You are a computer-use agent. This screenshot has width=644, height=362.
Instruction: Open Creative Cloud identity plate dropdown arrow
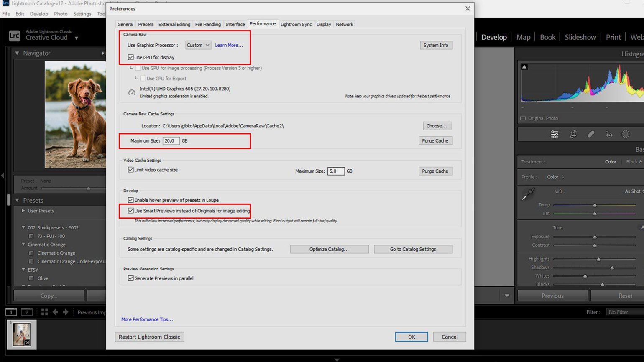point(76,38)
